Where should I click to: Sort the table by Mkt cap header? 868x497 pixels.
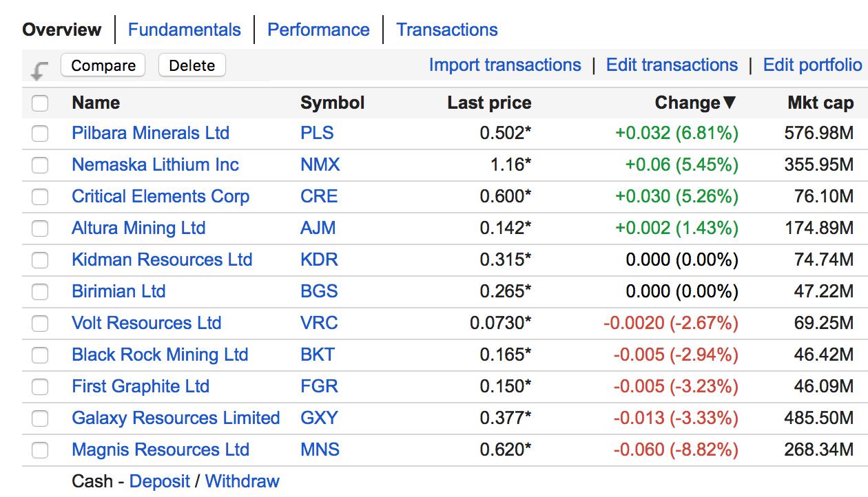[x=820, y=103]
